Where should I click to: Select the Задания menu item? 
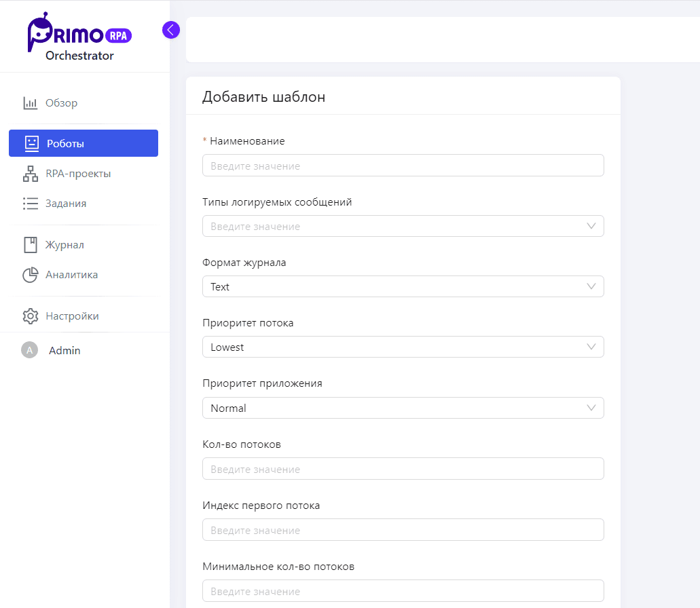pos(66,204)
